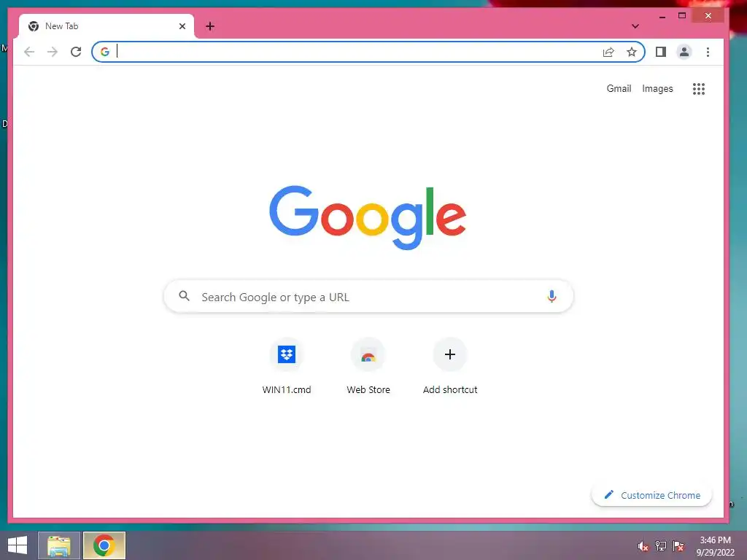Start voice search with microphone icon

click(x=551, y=297)
